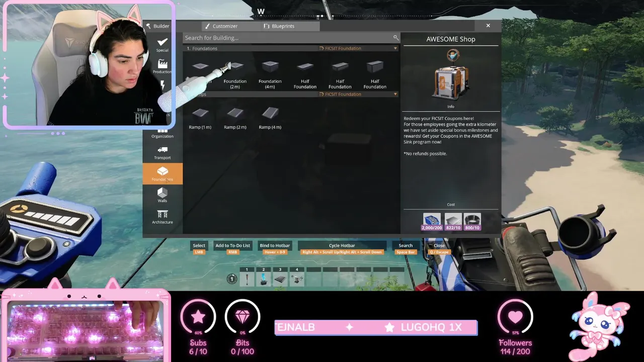The height and width of the screenshot is (362, 644).
Task: Click the 2,000/200 cost ingredient icon
Action: [432, 222]
